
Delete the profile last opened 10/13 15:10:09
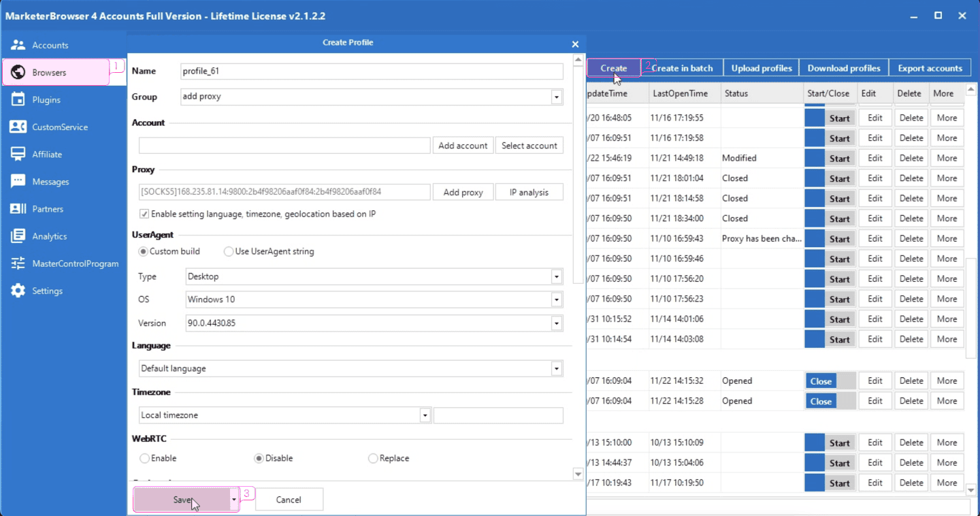click(911, 442)
